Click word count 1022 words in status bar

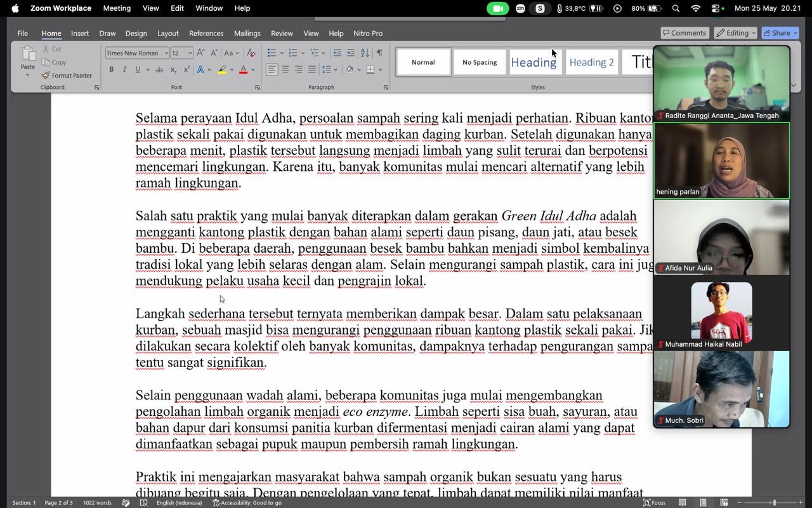(x=97, y=502)
